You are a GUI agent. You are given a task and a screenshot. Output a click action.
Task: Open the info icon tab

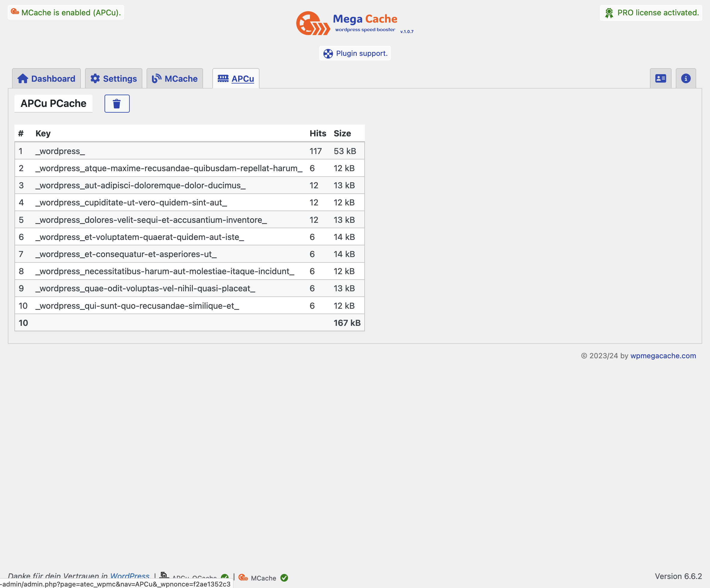pyautogui.click(x=685, y=78)
